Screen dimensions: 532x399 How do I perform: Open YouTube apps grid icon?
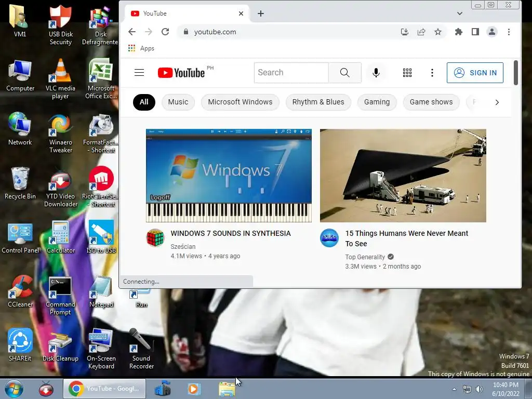coord(407,73)
